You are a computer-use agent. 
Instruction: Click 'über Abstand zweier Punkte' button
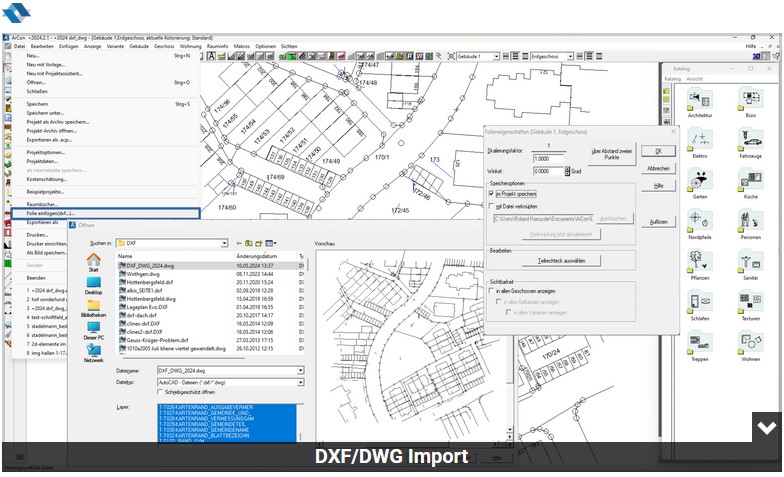click(x=611, y=154)
